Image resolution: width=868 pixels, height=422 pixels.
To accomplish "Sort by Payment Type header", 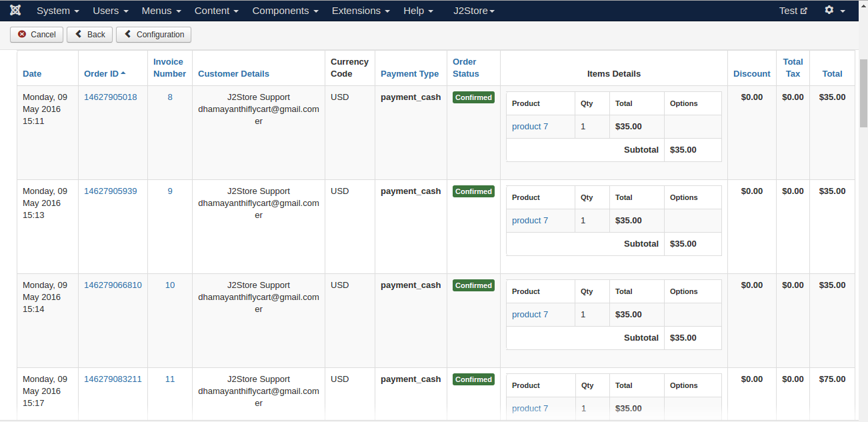I will (409, 74).
